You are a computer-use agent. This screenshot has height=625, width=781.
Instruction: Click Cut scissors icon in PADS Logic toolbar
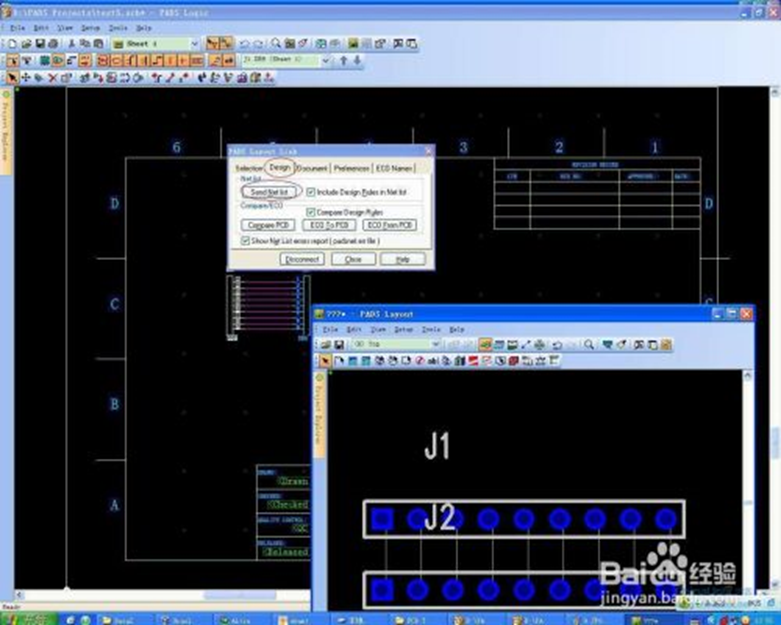click(72, 44)
